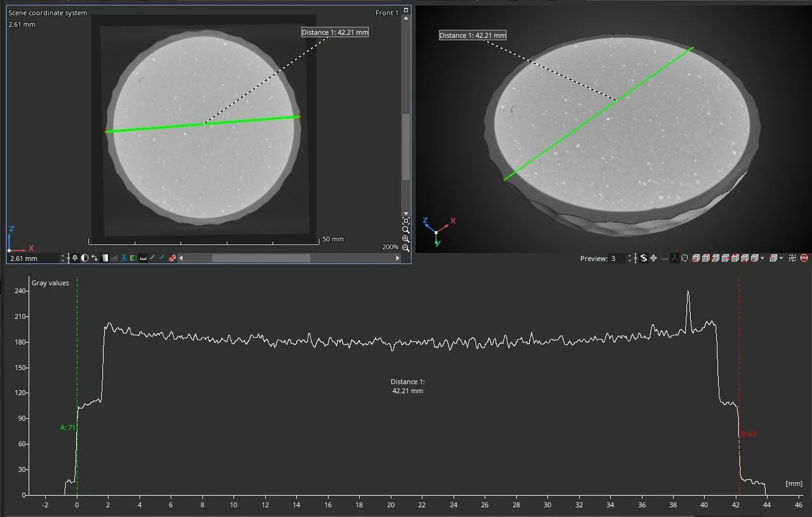Viewport: 812px width, 517px height.
Task: Click the horizontal scrollbar thumb in 2D view
Action: point(261,258)
